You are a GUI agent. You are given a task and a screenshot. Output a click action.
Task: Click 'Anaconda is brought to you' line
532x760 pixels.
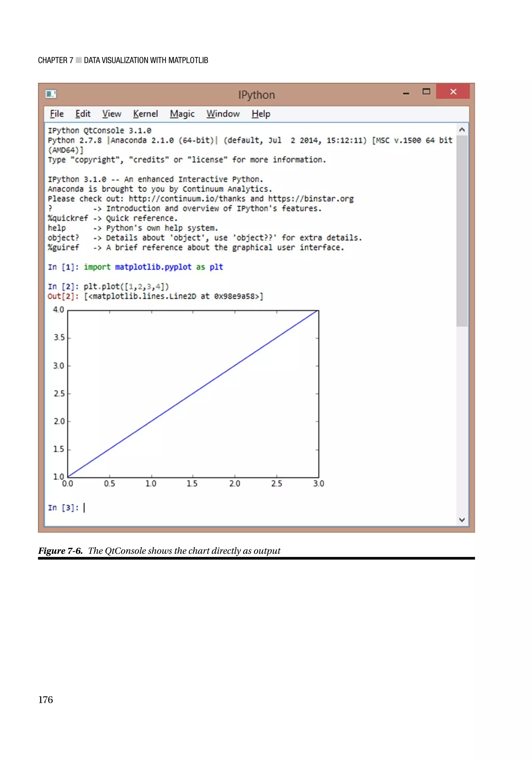[x=160, y=189]
